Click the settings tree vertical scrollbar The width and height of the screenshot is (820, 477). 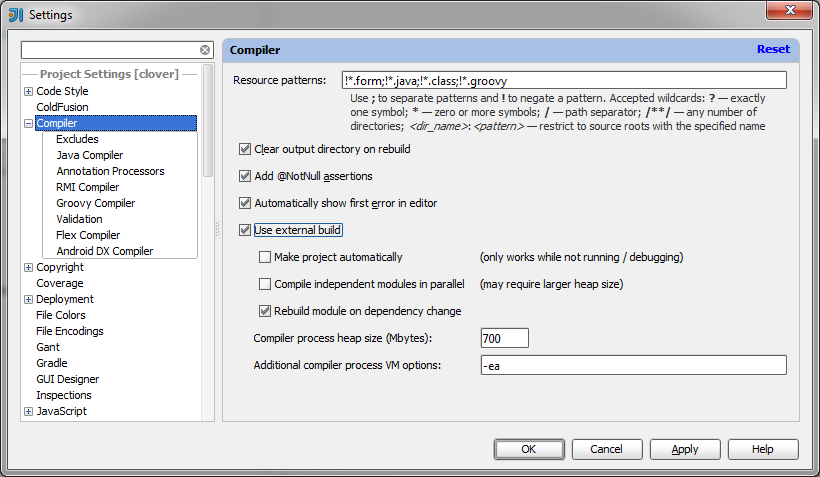tap(208, 120)
